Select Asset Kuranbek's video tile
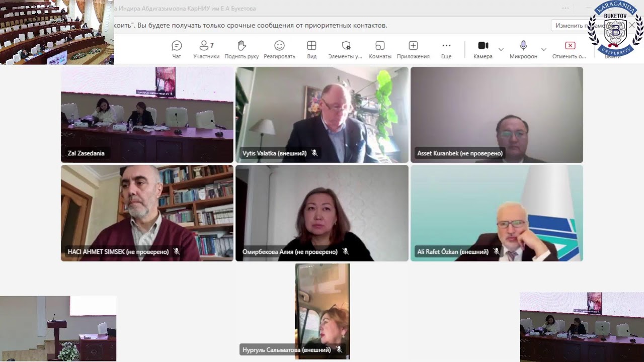The image size is (644, 362). point(497,115)
